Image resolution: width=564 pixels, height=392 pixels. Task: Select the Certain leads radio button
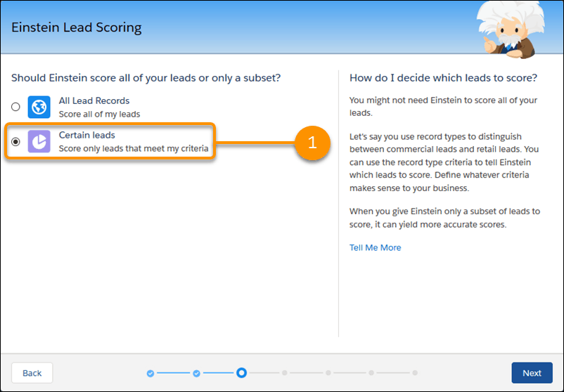15,142
